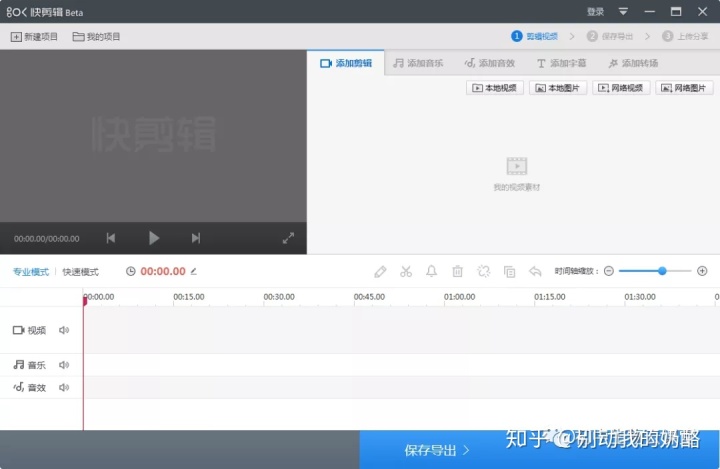The width and height of the screenshot is (720, 469).
Task: Click the 我的视频素材 placeholder icon
Action: 517,166
